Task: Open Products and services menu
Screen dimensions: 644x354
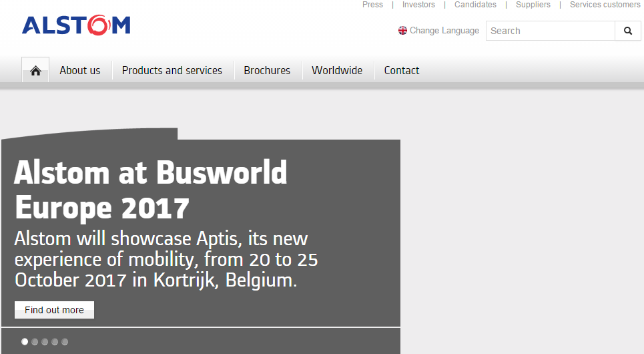Action: coord(172,70)
